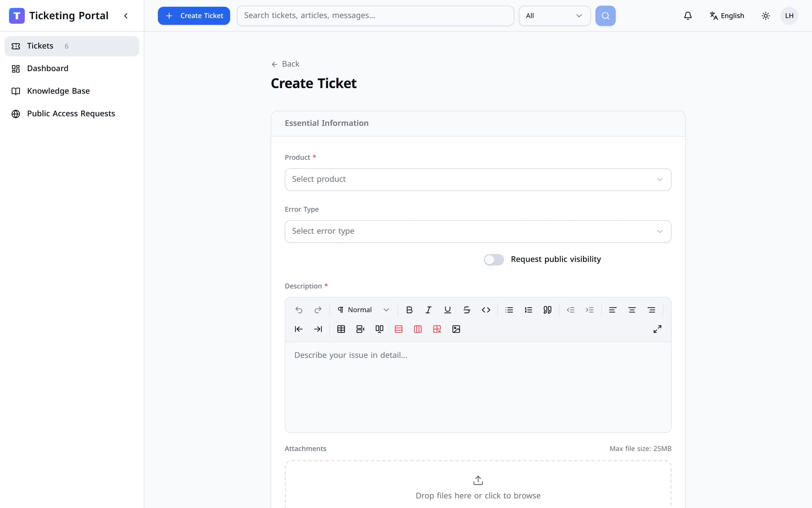This screenshot has height=508, width=812.
Task: Click the arrow-to-right-bar toolbar icon
Action: 318,329
